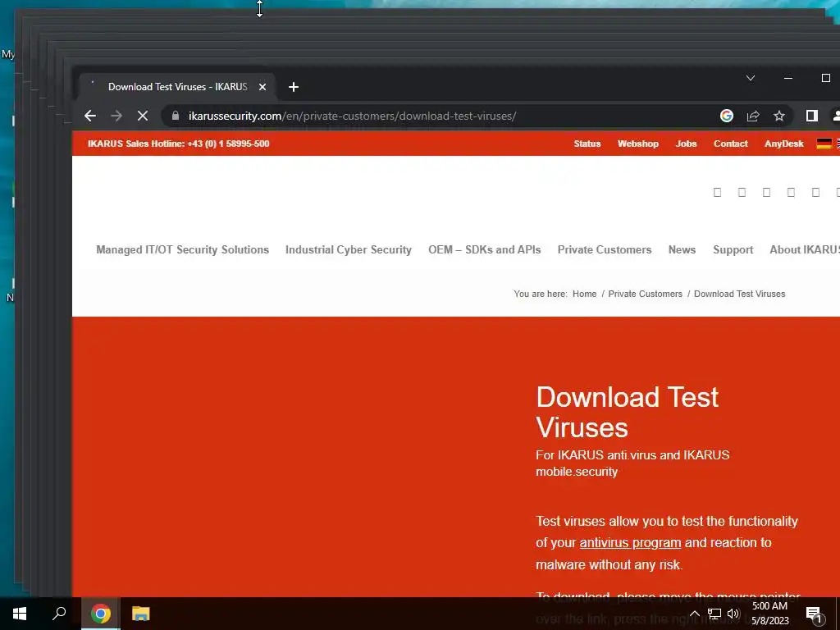840x630 pixels.
Task: Open Private Customers menu item
Action: 605,249
